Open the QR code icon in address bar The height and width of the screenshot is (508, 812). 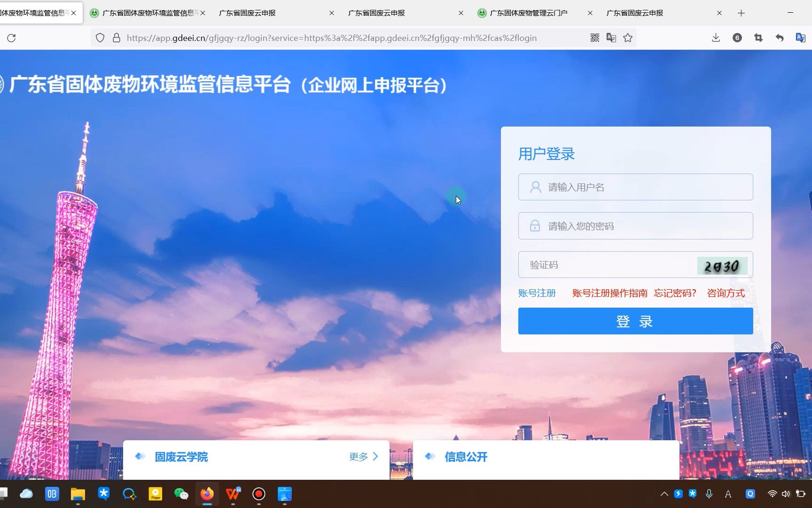click(595, 38)
